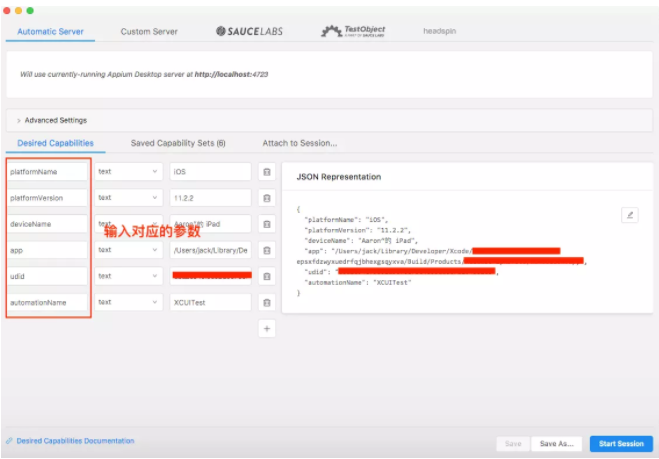This screenshot has width=659, height=459.
Task: Switch to the Automatic Server tab
Action: [x=50, y=32]
